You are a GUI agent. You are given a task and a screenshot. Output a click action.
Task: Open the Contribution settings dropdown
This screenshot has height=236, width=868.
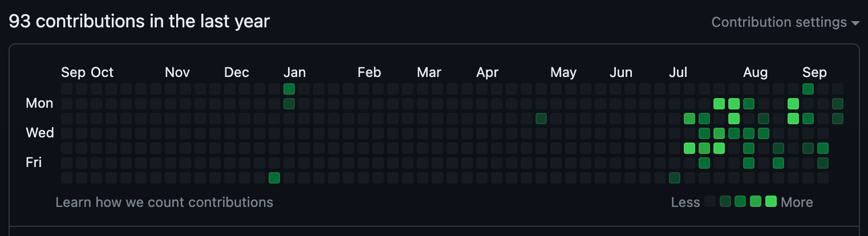(785, 22)
